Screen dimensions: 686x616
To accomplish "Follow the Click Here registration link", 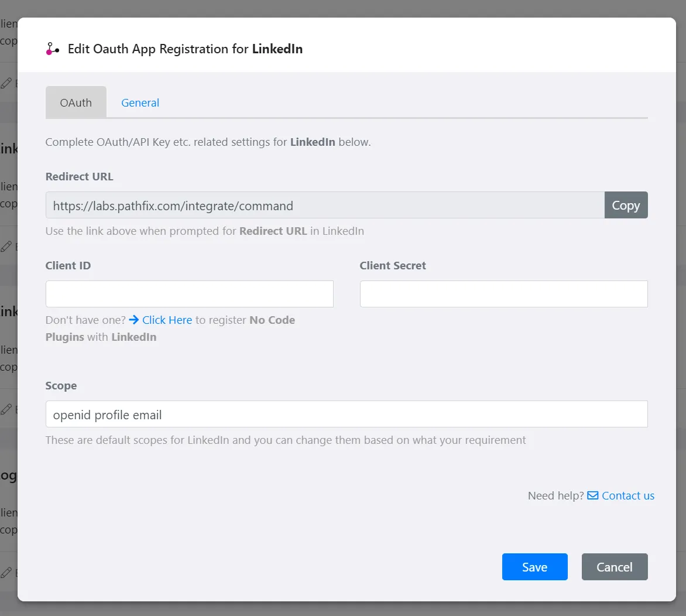I will (167, 320).
